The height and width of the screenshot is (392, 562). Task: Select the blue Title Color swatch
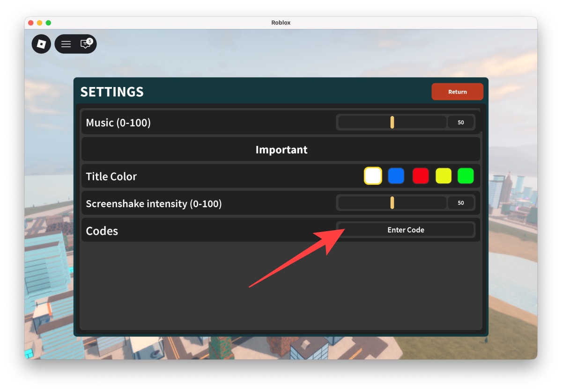pos(396,176)
